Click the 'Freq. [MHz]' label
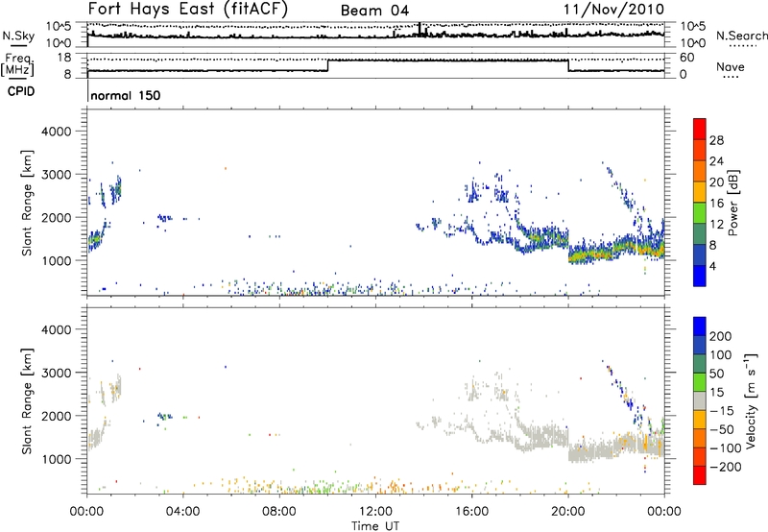Viewport: 768px width, 532px height. tap(18, 65)
